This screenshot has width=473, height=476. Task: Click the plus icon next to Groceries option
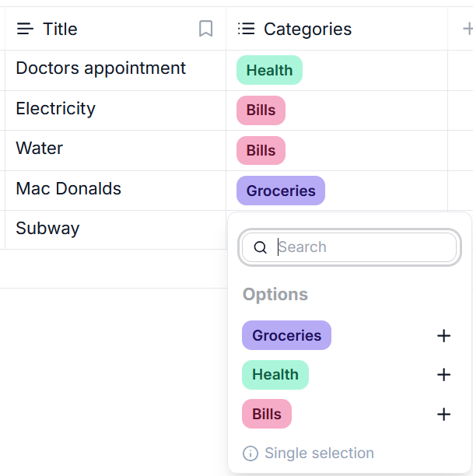(443, 335)
